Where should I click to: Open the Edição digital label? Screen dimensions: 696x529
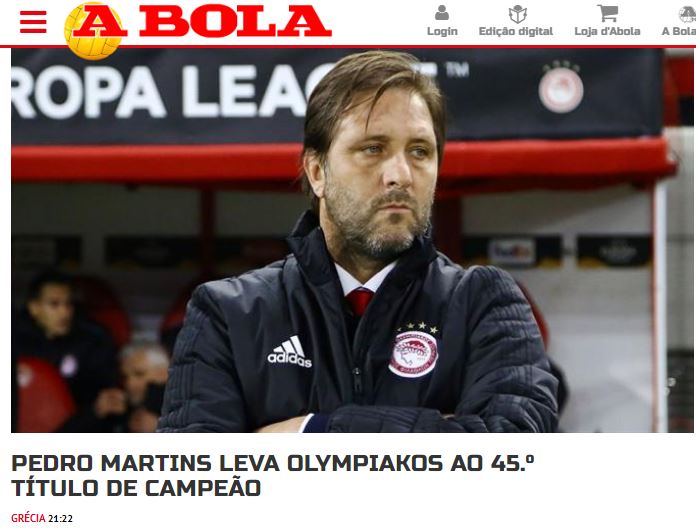point(516,32)
